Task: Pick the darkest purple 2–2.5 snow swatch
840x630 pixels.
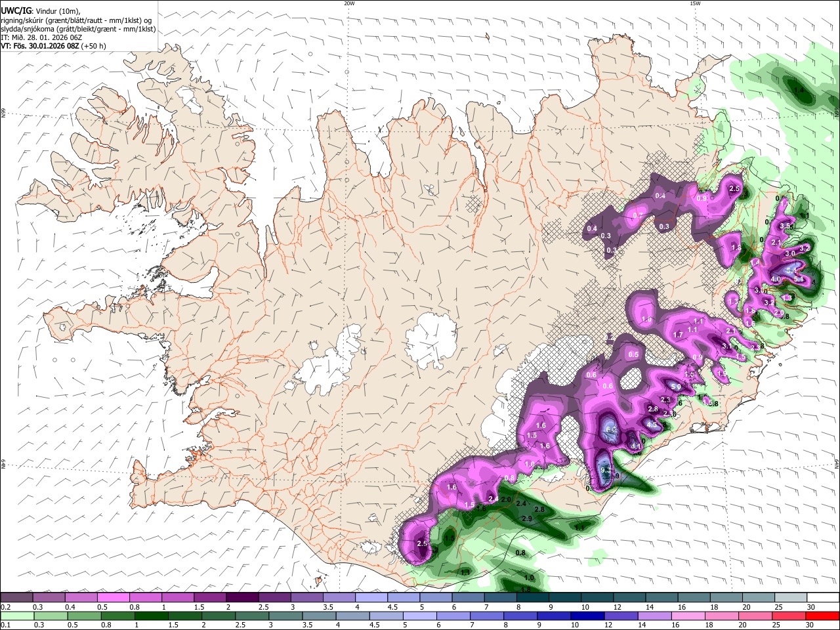Action: (241, 597)
